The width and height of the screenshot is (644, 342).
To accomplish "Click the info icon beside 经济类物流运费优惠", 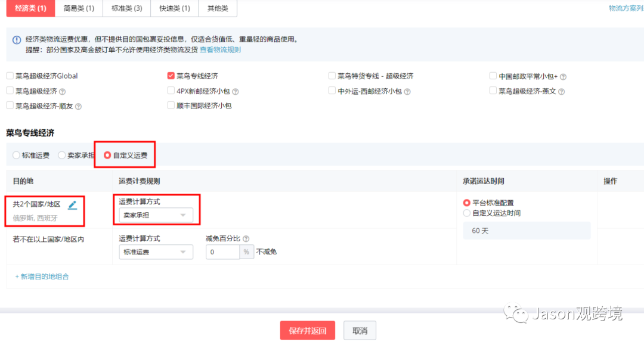I will tap(17, 40).
